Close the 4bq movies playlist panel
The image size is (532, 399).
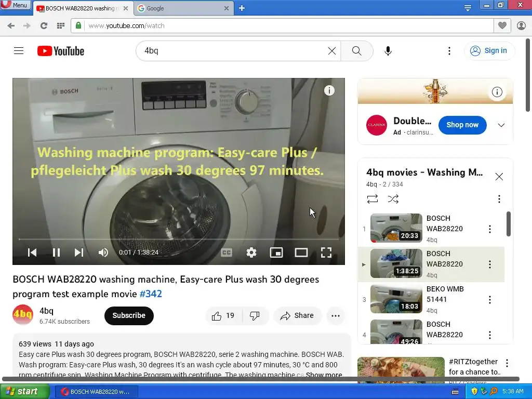[499, 177]
